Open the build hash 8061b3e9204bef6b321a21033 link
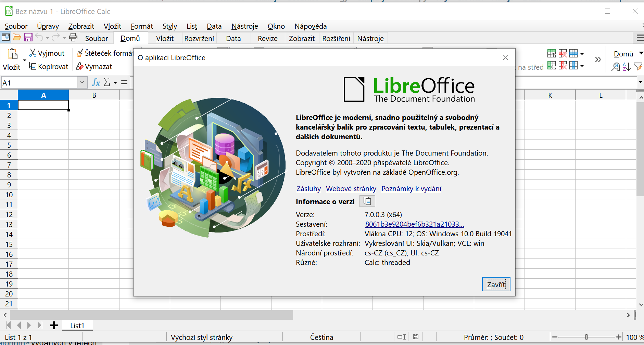Viewport: 644px width, 345px height. 415,224
